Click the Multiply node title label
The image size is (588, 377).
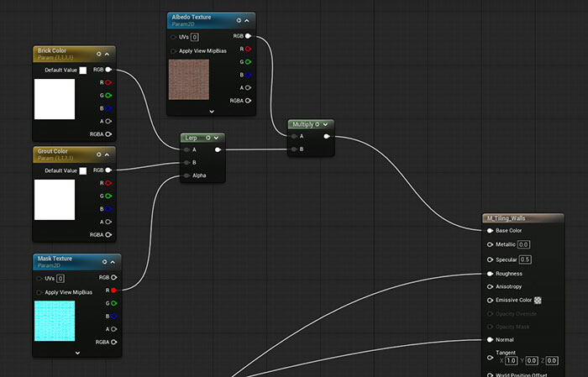[x=302, y=123]
